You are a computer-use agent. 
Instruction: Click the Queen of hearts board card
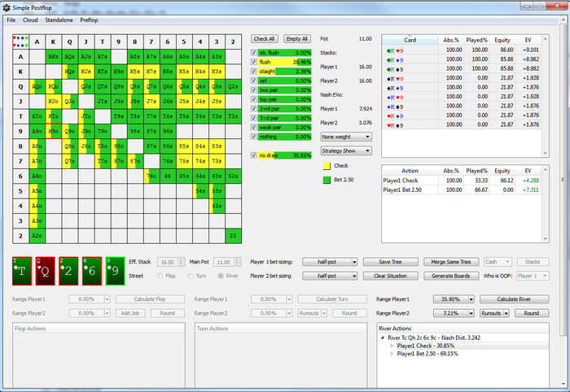[45, 271]
